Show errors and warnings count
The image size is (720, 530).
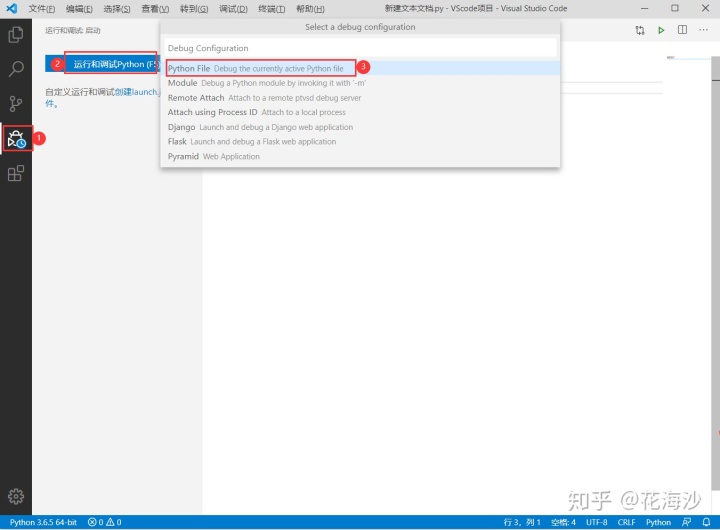coord(105,522)
